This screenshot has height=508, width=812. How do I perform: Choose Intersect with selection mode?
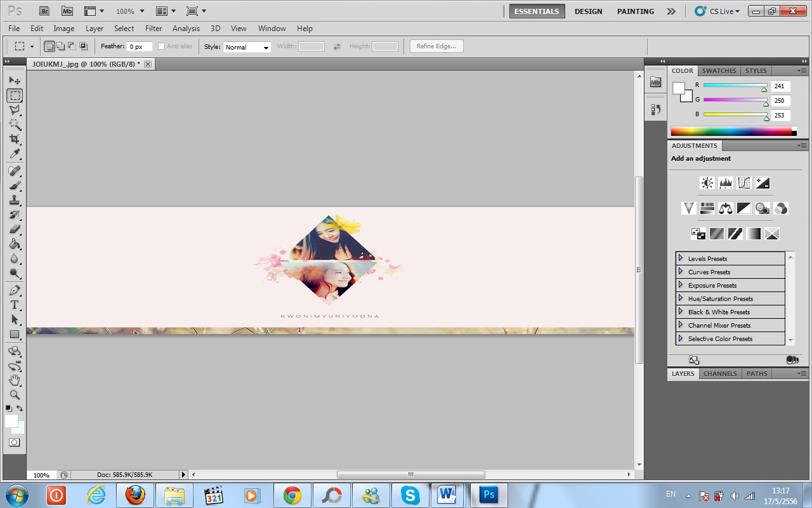click(83, 46)
